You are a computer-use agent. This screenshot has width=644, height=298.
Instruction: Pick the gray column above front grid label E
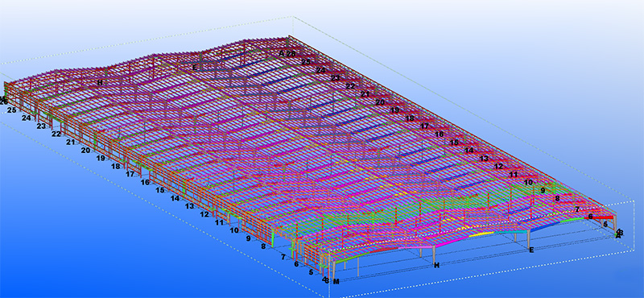click(x=529, y=239)
